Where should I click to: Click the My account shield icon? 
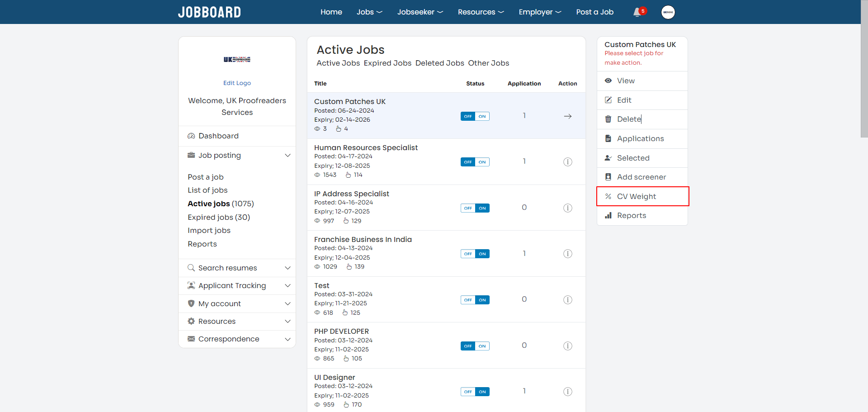(x=191, y=303)
